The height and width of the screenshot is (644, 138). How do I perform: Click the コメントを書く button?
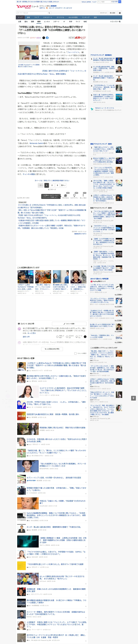[69, 324]
